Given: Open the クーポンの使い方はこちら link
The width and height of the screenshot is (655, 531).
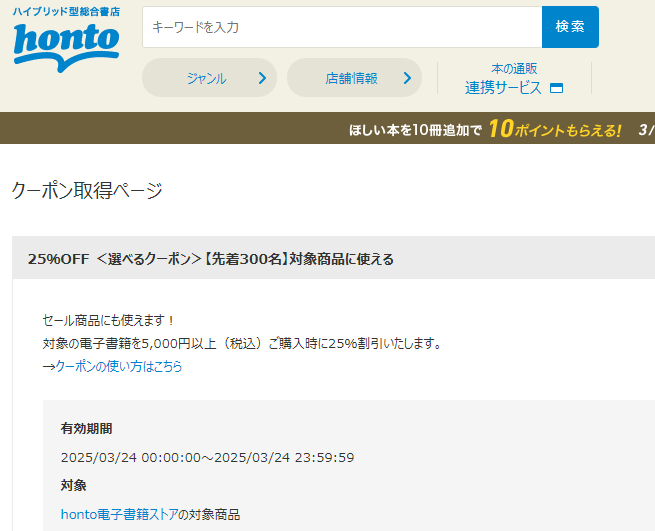Looking at the screenshot, I should click(119, 366).
